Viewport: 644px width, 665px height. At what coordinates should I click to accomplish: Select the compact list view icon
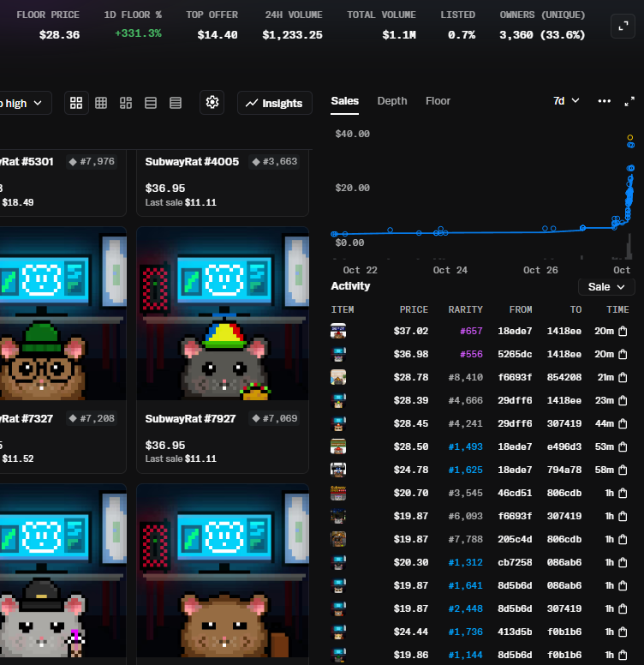pos(176,103)
